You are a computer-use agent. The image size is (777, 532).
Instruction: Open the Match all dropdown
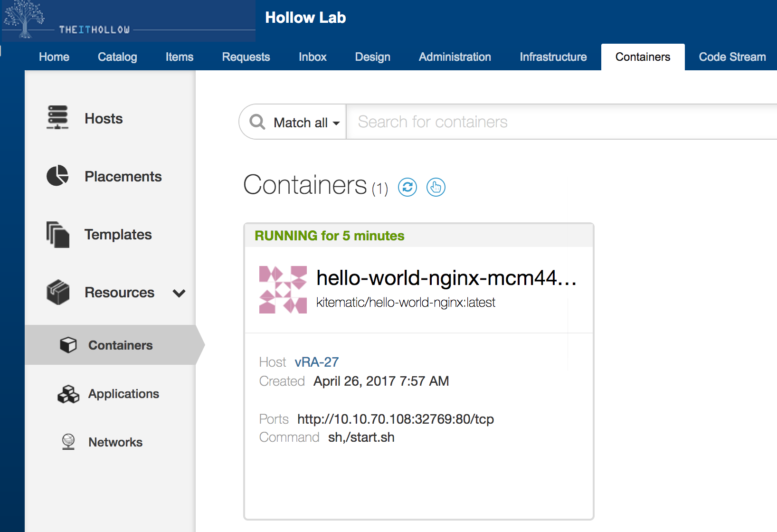pos(306,123)
